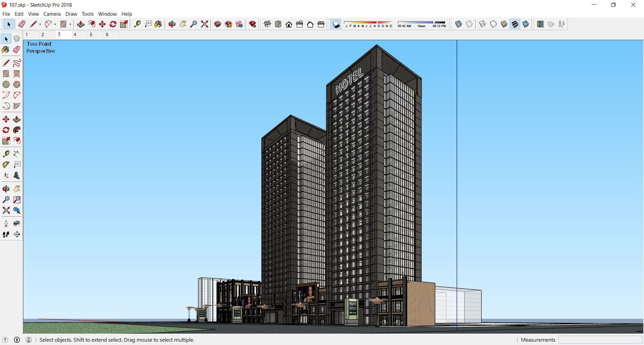Viewport: 644px width, 345px height.
Task: Select the Polygon tool
Action: pyautogui.click(x=17, y=84)
